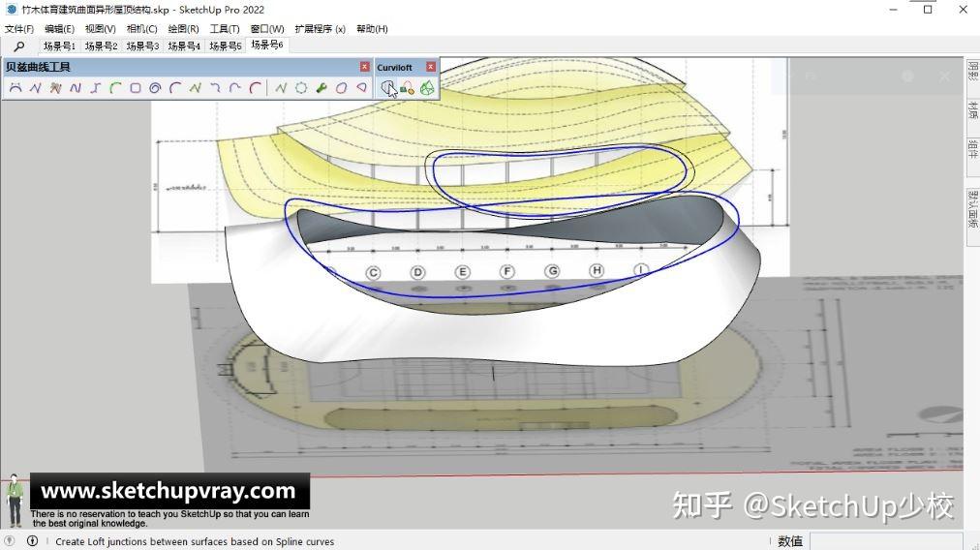Select the uniform B-spline curve tool
Screen dimensions: 980x550
76,88
